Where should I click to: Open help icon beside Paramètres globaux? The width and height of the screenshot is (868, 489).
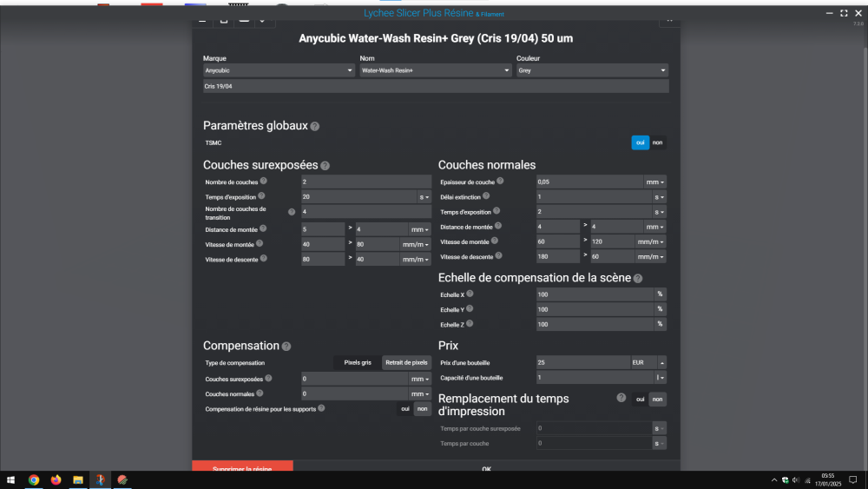coord(315,126)
